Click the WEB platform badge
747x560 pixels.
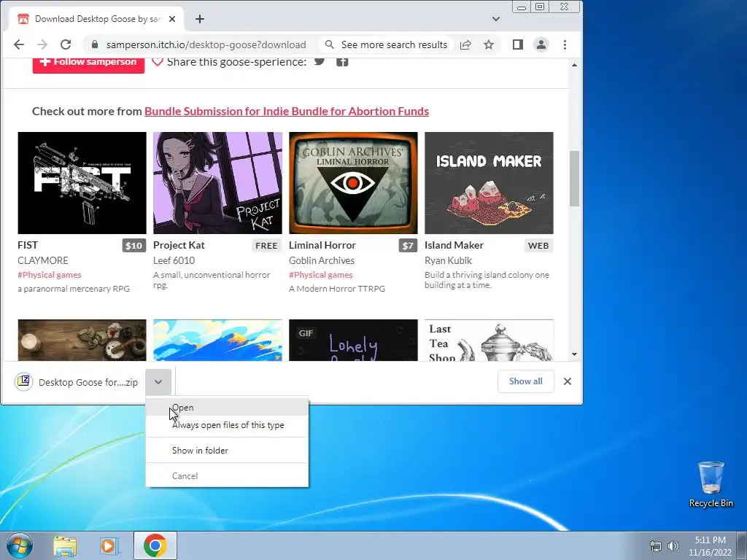(x=538, y=246)
